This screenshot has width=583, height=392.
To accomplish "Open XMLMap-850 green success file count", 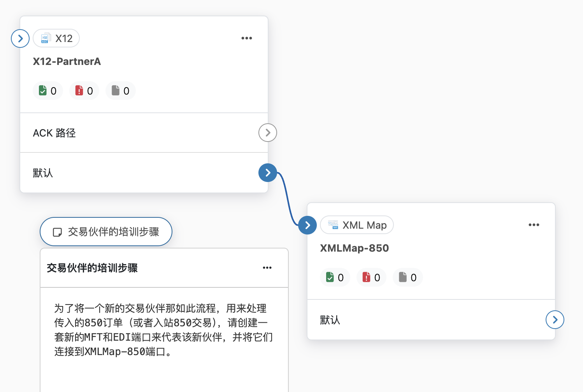I will pyautogui.click(x=335, y=277).
